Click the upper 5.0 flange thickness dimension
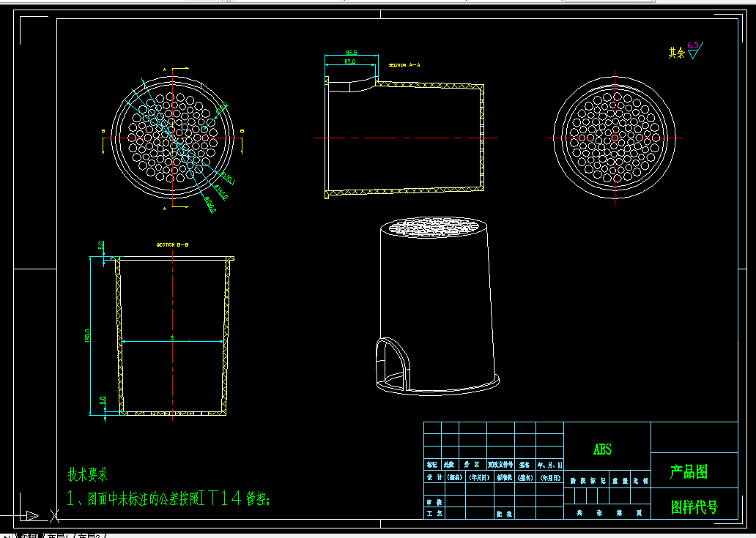This screenshot has height=538, width=756. click(x=102, y=245)
